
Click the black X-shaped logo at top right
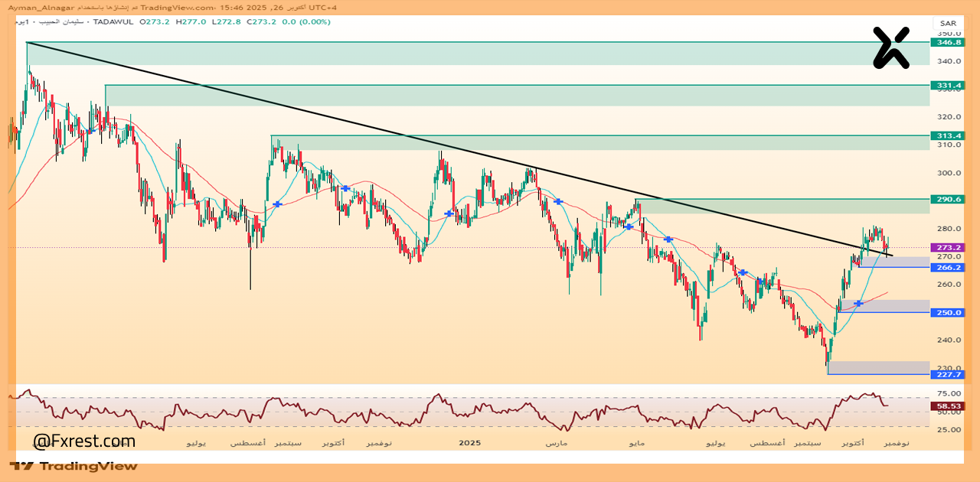pos(891,47)
